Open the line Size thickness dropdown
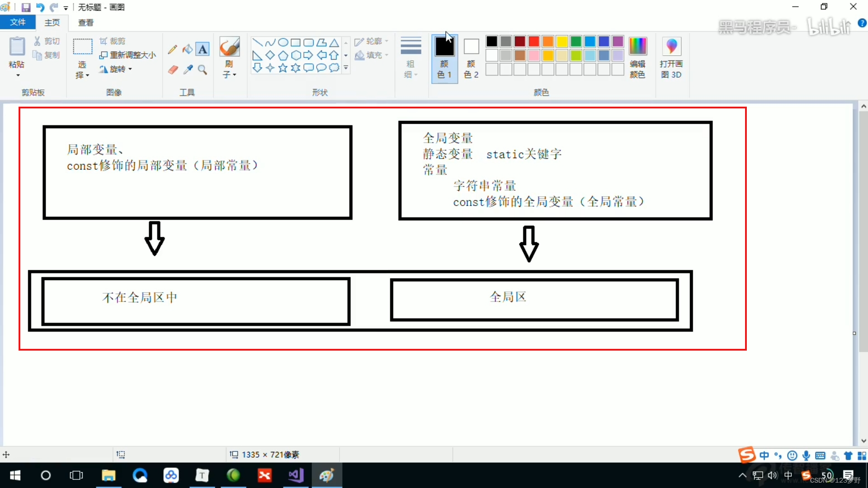This screenshot has width=868, height=488. click(411, 58)
